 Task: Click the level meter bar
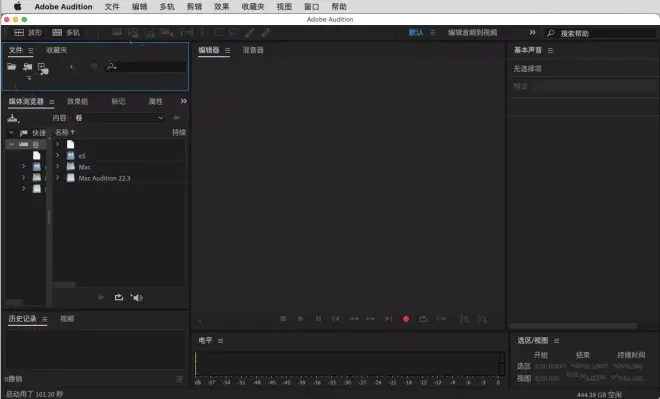pos(349,364)
